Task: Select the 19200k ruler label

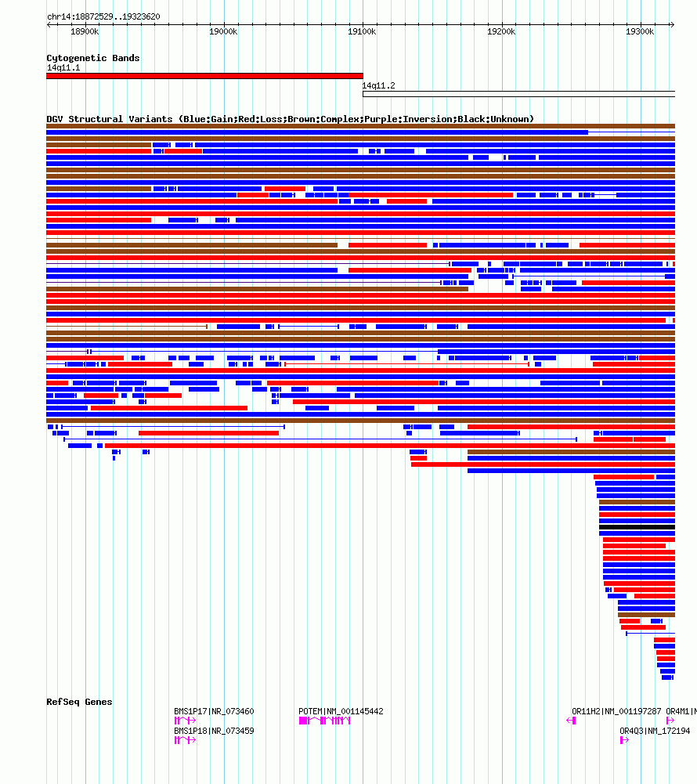Action: pos(501,31)
